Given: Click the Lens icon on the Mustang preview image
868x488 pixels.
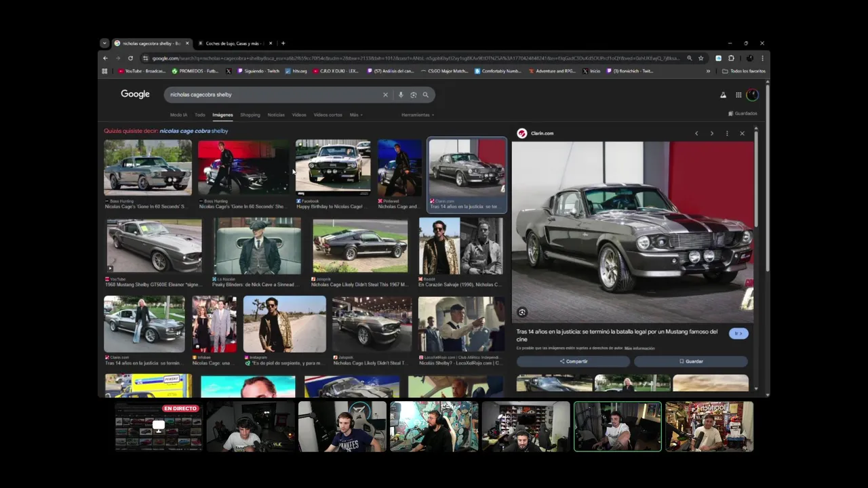Looking at the screenshot, I should [522, 312].
